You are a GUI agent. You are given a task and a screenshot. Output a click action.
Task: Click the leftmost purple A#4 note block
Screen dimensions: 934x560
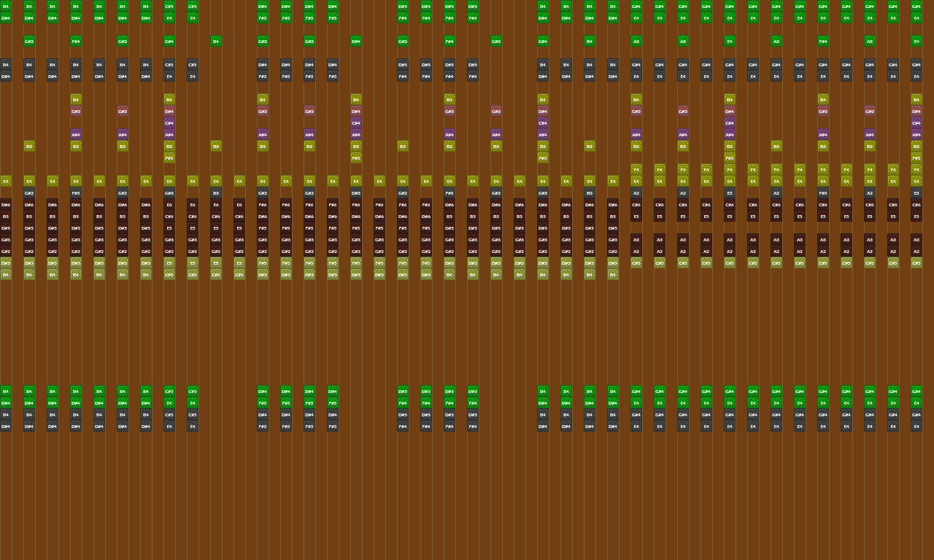76,134
